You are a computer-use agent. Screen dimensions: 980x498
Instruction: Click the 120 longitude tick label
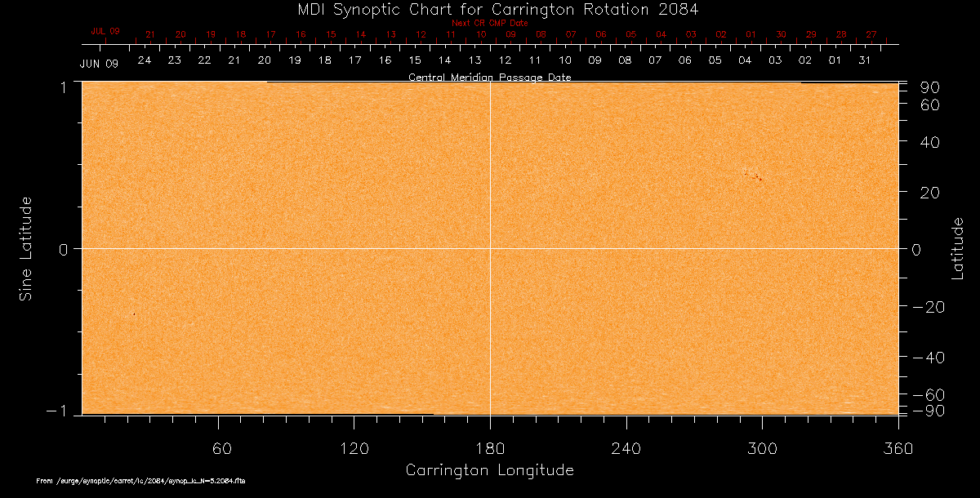point(354,448)
